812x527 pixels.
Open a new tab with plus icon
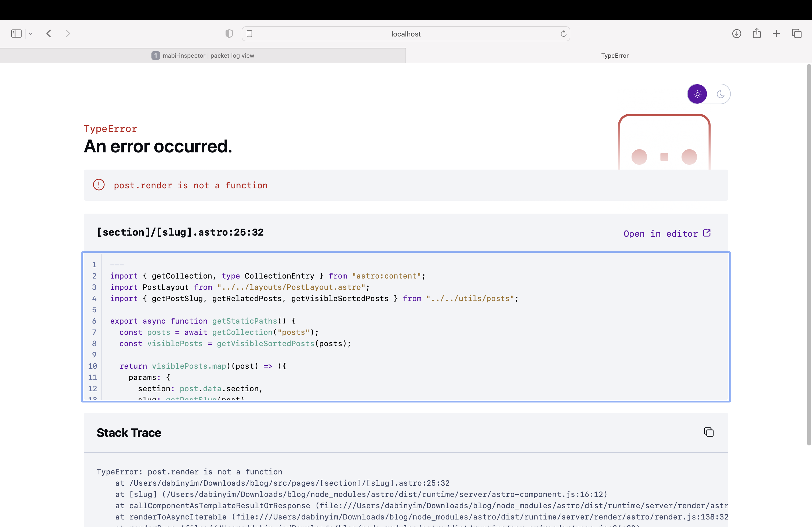coord(776,33)
